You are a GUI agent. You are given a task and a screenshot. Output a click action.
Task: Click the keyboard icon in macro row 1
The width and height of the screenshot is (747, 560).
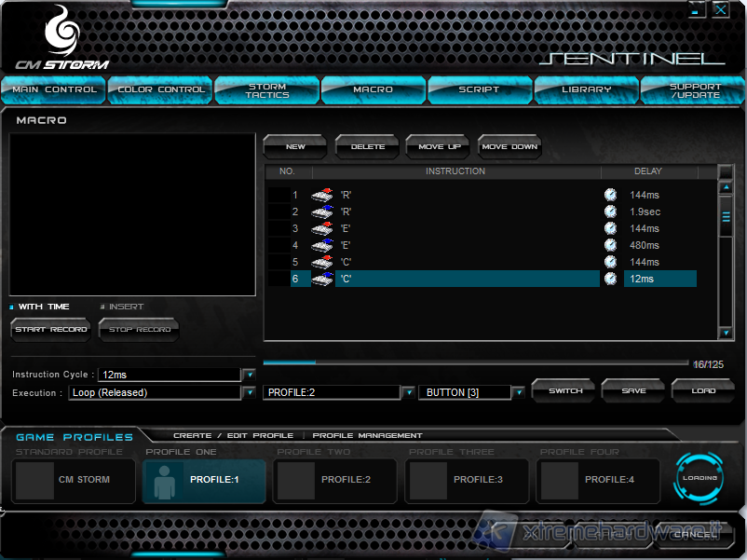(321, 195)
